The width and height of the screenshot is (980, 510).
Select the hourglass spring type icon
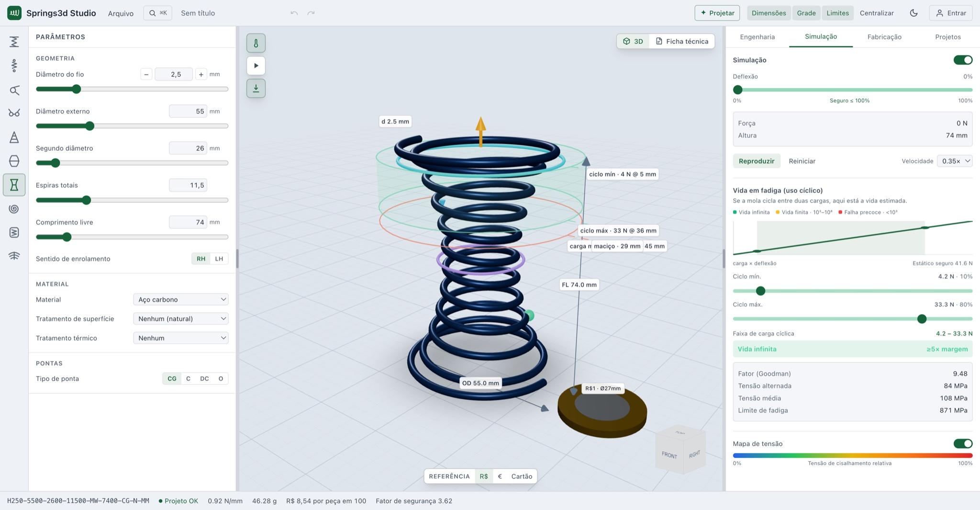click(14, 185)
